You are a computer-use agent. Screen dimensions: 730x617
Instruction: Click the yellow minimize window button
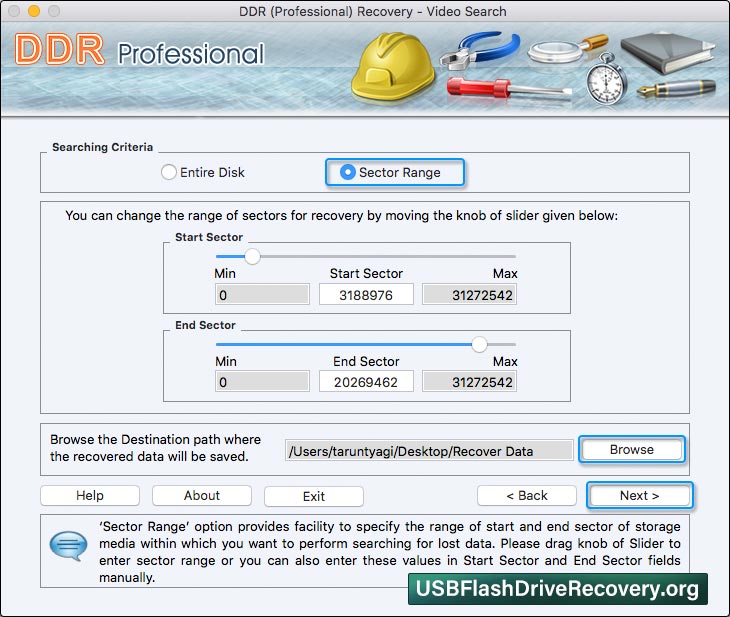pos(34,11)
